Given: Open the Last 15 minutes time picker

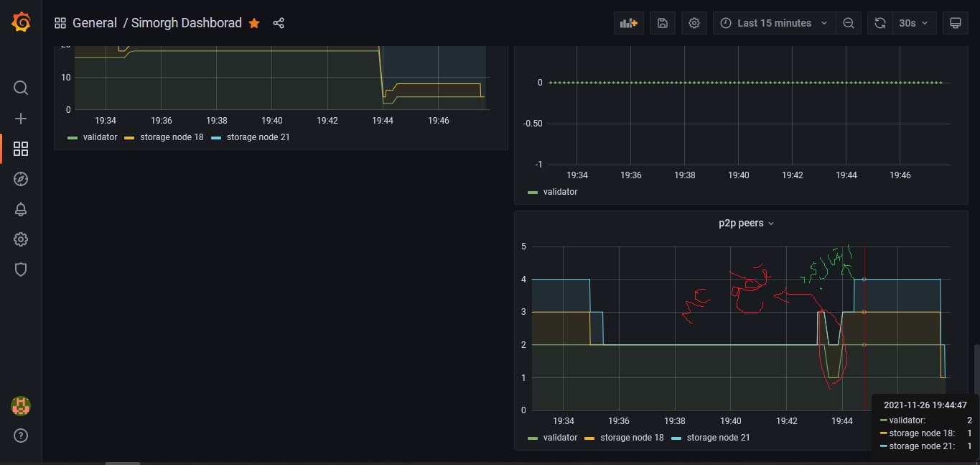Looking at the screenshot, I should [x=774, y=23].
